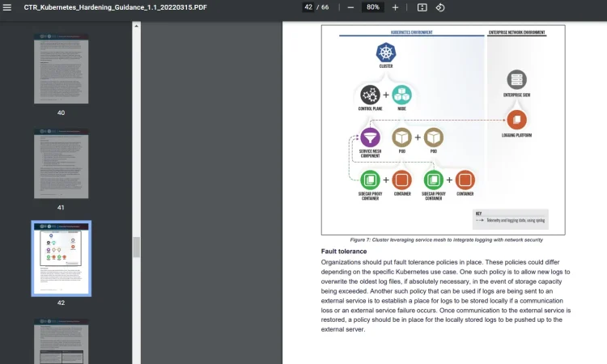This screenshot has width=607, height=364.
Task: Click the orange Logging Platform icon
Action: 517,120
